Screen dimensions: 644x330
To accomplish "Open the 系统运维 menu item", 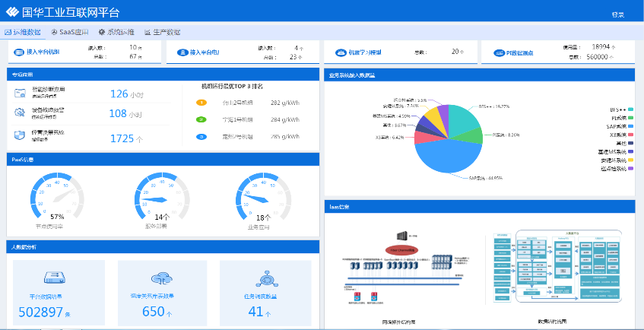I will coord(116,32).
